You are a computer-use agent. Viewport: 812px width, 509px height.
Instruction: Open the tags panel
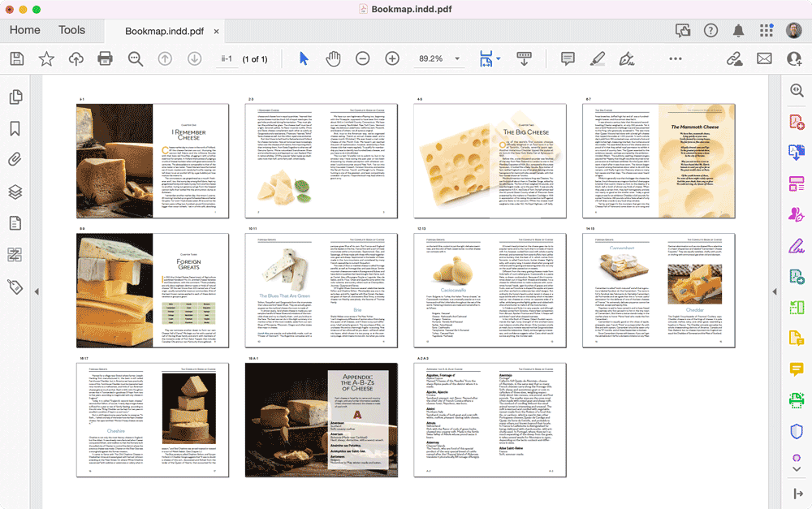(x=15, y=287)
